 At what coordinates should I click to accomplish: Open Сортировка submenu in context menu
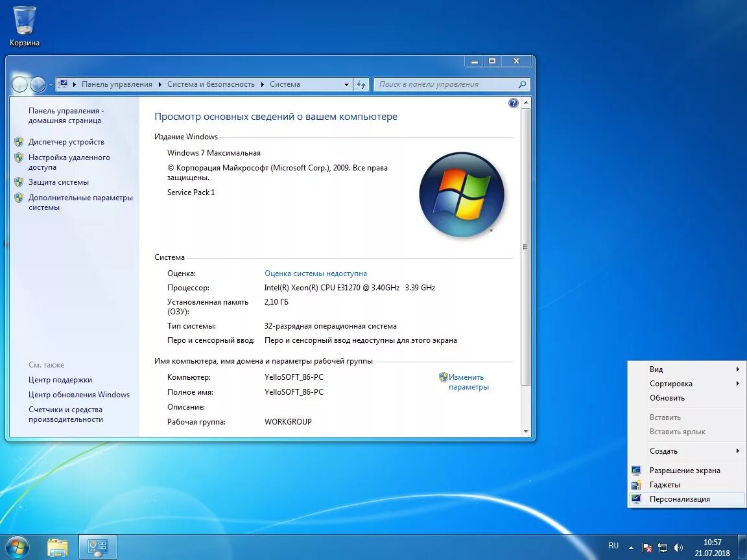(x=687, y=383)
